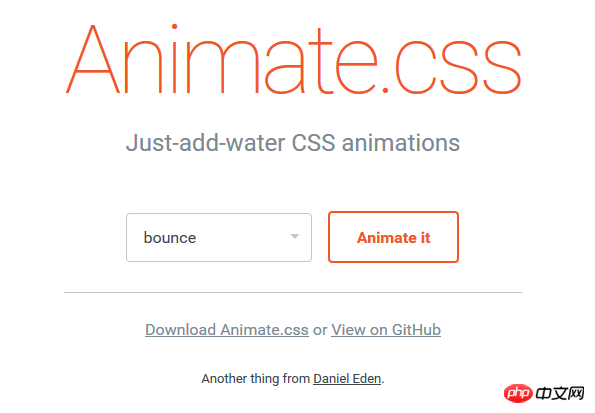Click the letter A in the Animate.css title

click(x=93, y=59)
